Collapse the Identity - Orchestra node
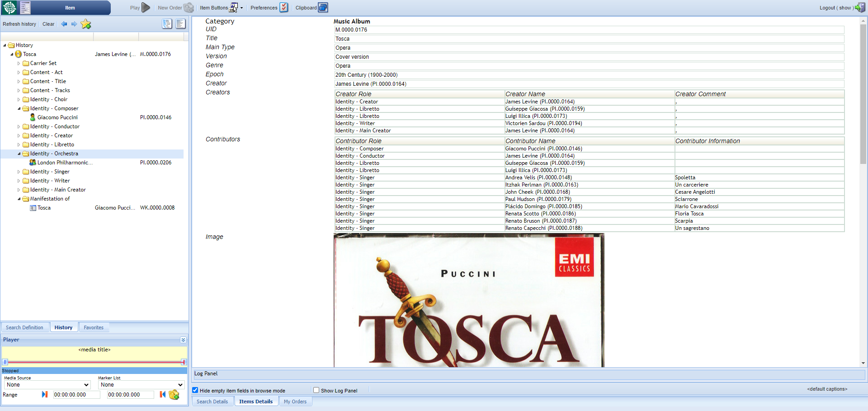 point(19,154)
